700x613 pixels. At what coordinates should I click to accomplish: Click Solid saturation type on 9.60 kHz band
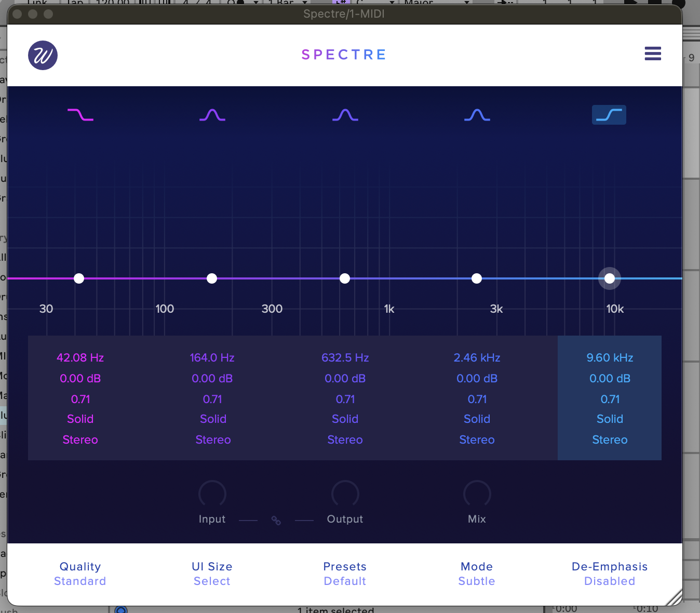[610, 419]
